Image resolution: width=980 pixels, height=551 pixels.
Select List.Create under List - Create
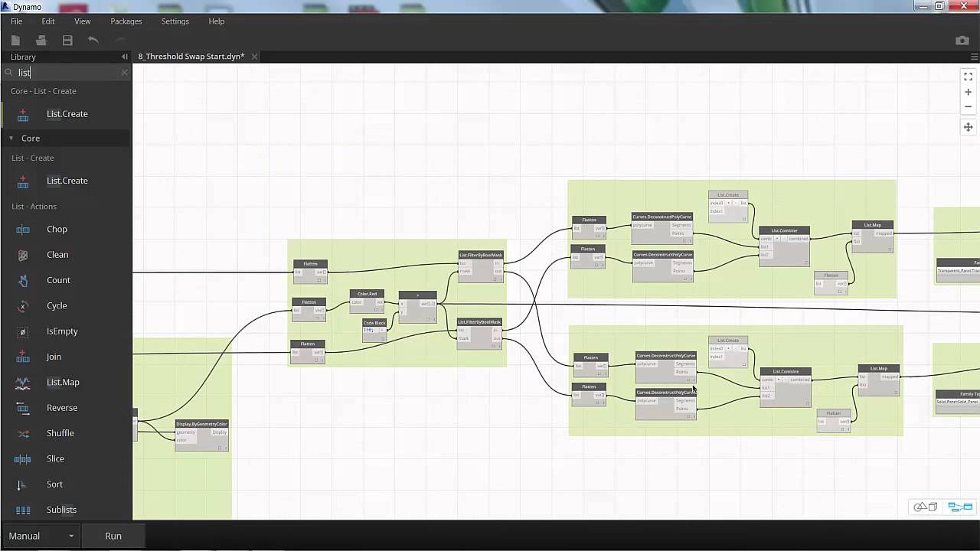[66, 181]
